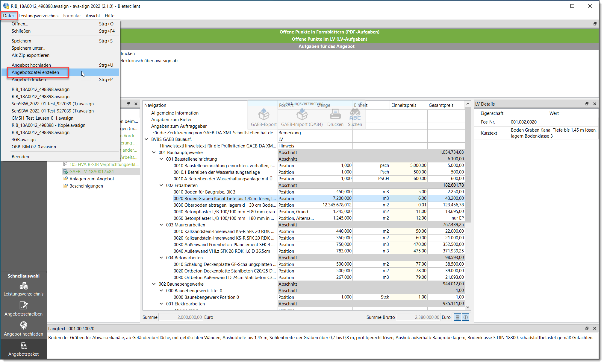This screenshot has width=604, height=364.
Task: Click the Summe Brutto value field
Action: point(418,317)
